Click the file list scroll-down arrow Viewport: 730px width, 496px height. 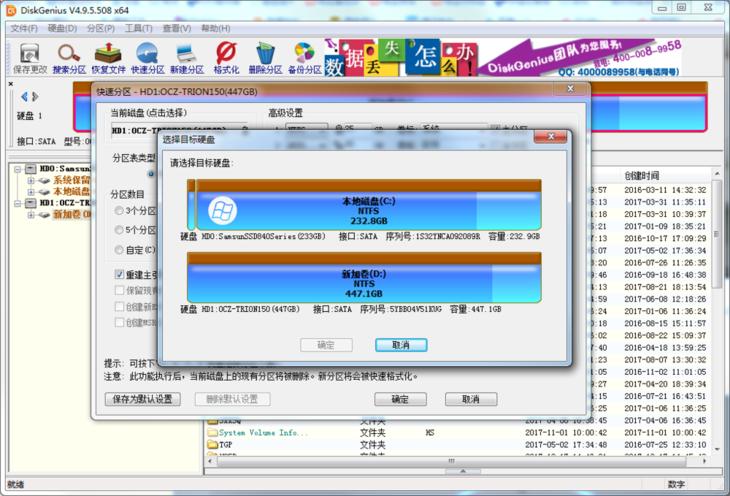716,449
